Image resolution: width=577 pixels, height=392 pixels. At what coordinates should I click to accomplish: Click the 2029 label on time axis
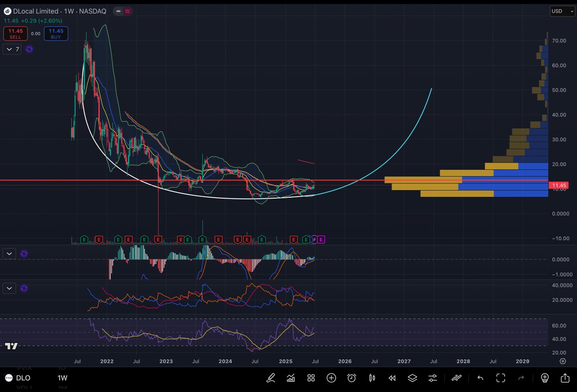click(x=523, y=361)
